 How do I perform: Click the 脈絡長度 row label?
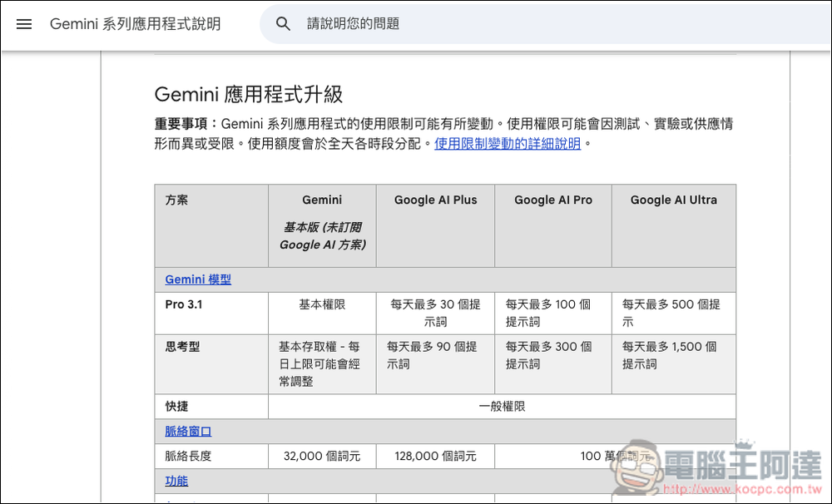[188, 457]
